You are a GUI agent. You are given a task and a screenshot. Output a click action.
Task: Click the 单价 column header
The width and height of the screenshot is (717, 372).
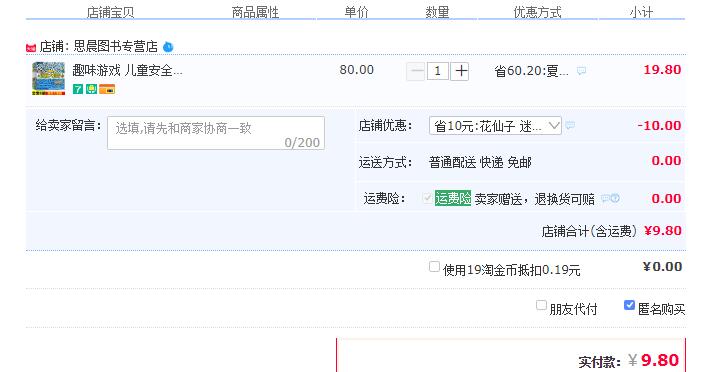(356, 12)
